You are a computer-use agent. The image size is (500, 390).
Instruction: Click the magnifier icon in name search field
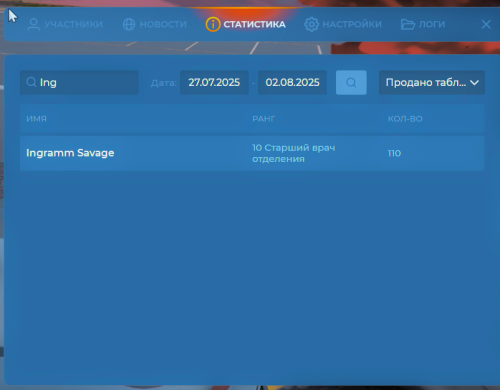pyautogui.click(x=31, y=82)
